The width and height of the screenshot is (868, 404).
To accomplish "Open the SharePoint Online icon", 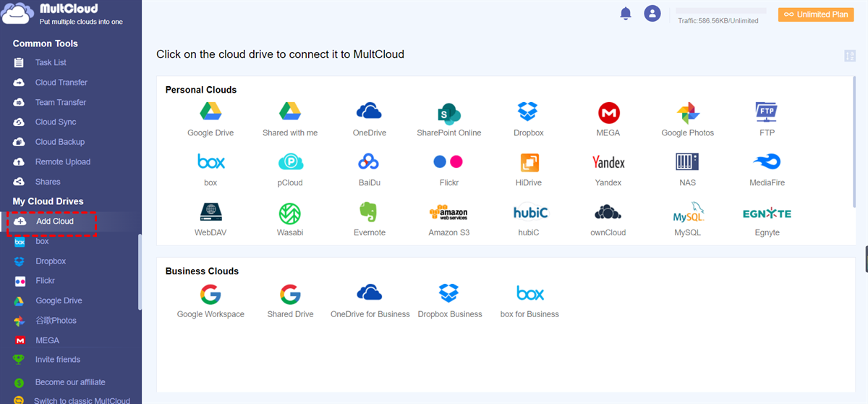I will pos(448,113).
